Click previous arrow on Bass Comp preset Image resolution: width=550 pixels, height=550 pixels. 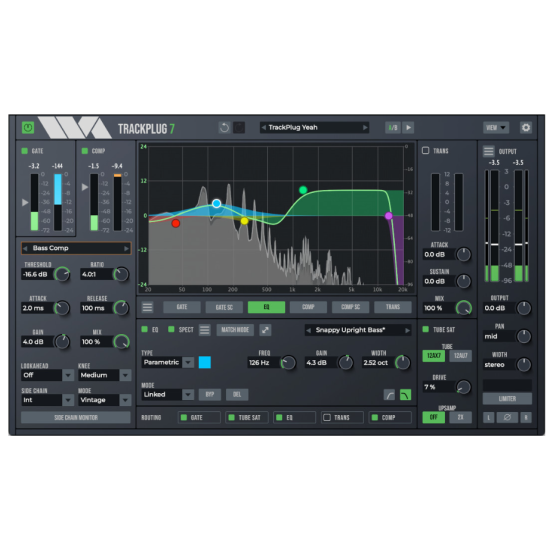point(25,248)
